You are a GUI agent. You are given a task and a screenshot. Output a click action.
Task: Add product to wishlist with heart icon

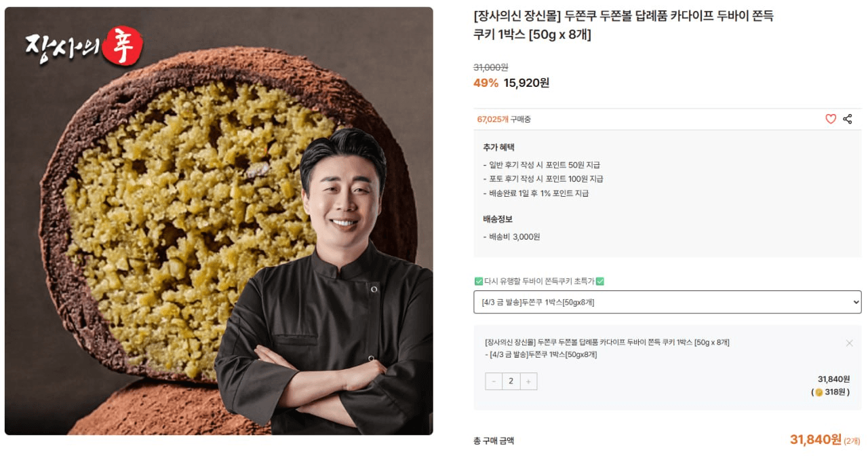[831, 119]
